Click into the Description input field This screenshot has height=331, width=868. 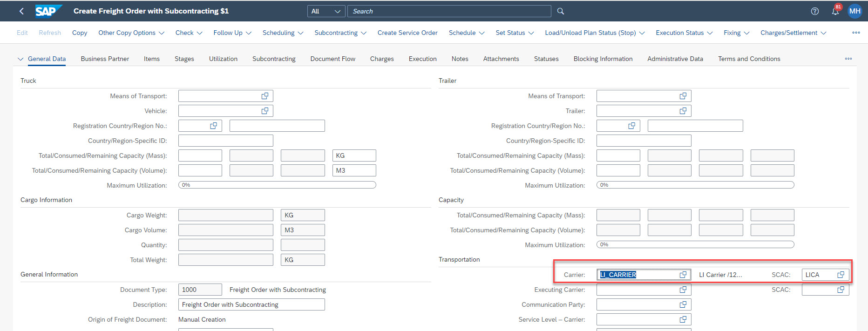click(251, 304)
